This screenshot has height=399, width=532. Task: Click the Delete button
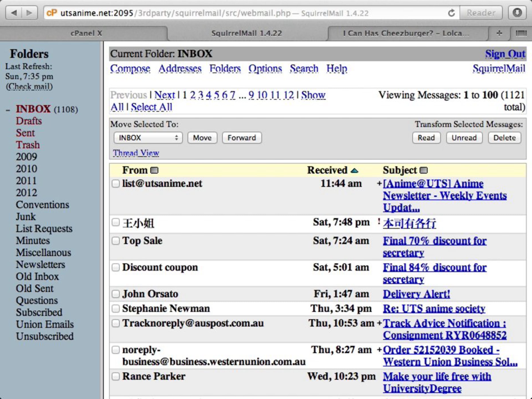504,138
